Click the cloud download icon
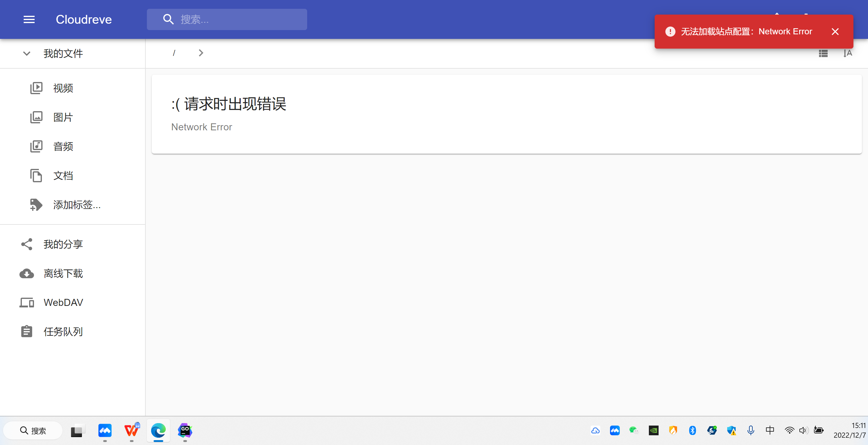 click(27, 273)
